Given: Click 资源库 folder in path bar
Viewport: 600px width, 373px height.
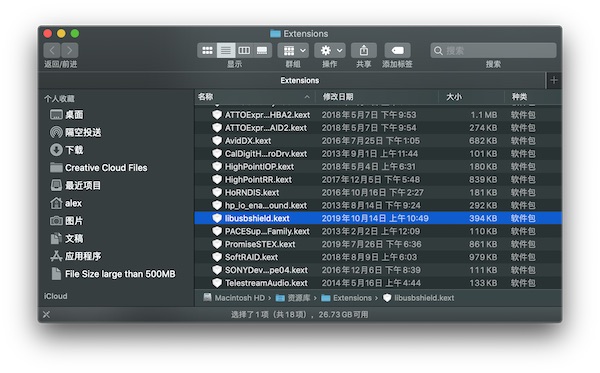Looking at the screenshot, I should tap(293, 298).
